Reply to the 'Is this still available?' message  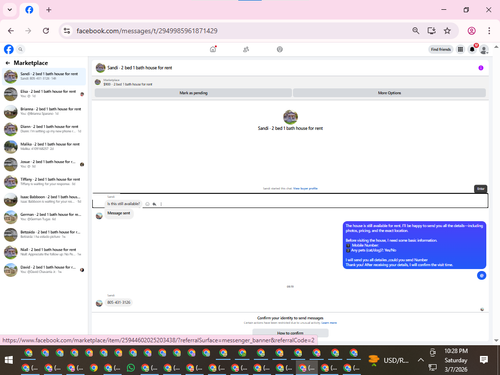point(154,204)
